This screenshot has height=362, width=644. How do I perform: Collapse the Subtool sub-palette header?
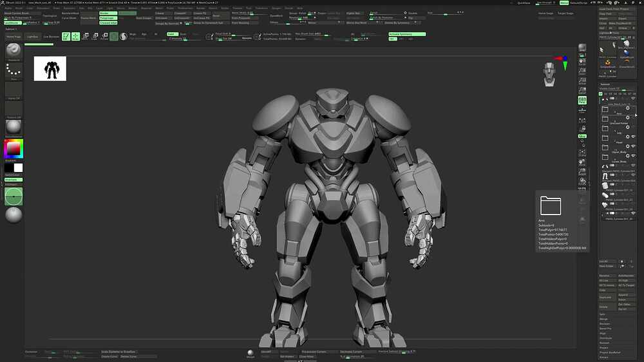pos(605,84)
